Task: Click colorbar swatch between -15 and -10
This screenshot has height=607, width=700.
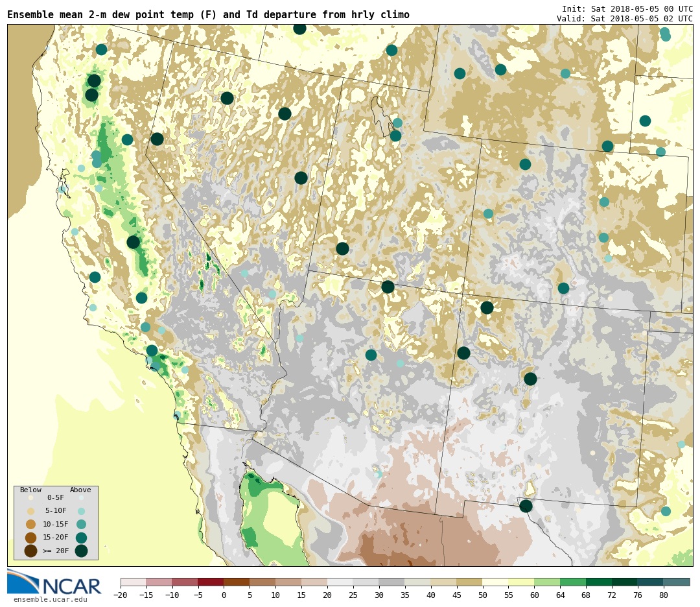Action: coord(159,582)
